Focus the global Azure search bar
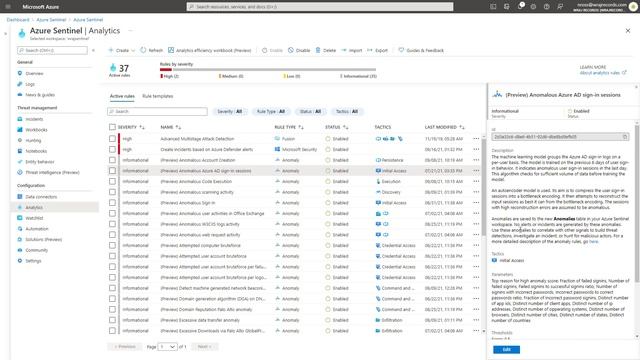Screen dimensions: 640x360 coord(320,7)
